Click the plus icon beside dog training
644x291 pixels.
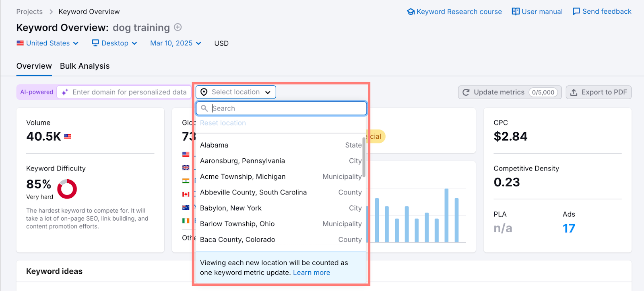(178, 27)
